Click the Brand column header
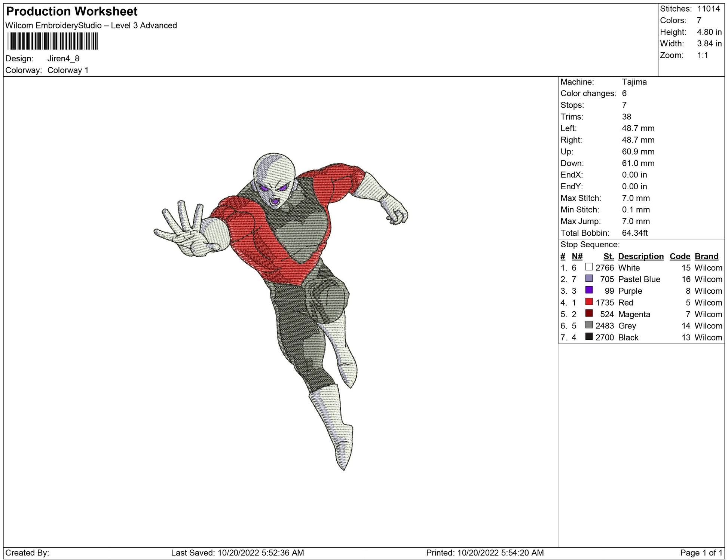Image resolution: width=728 pixels, height=560 pixels. tap(706, 256)
